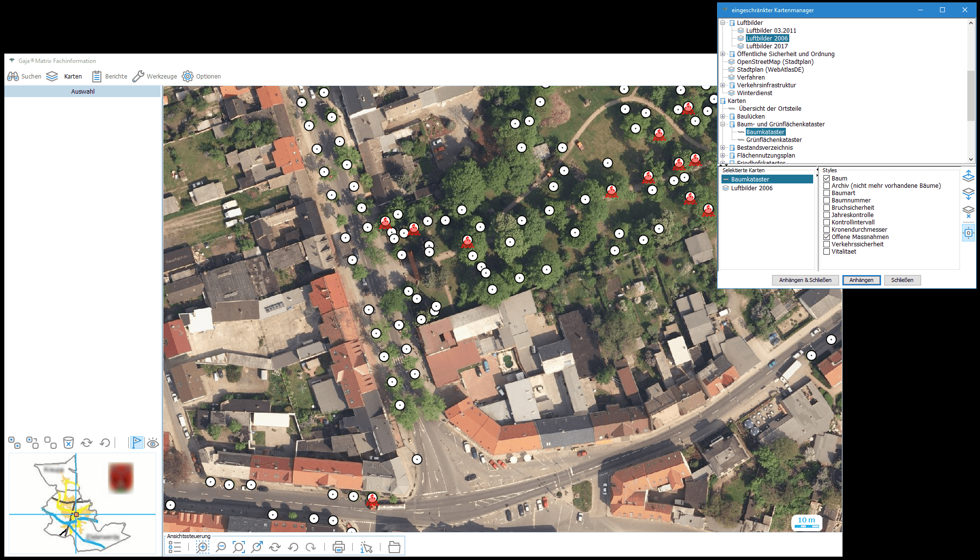Click the zoom in magnifier tool
The image size is (980, 560).
202,547
